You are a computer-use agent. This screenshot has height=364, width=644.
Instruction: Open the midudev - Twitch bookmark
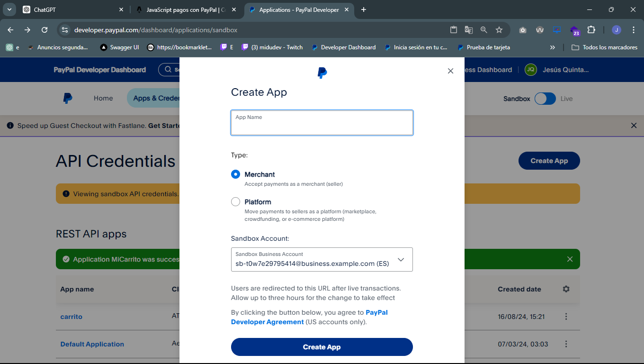coord(272,47)
